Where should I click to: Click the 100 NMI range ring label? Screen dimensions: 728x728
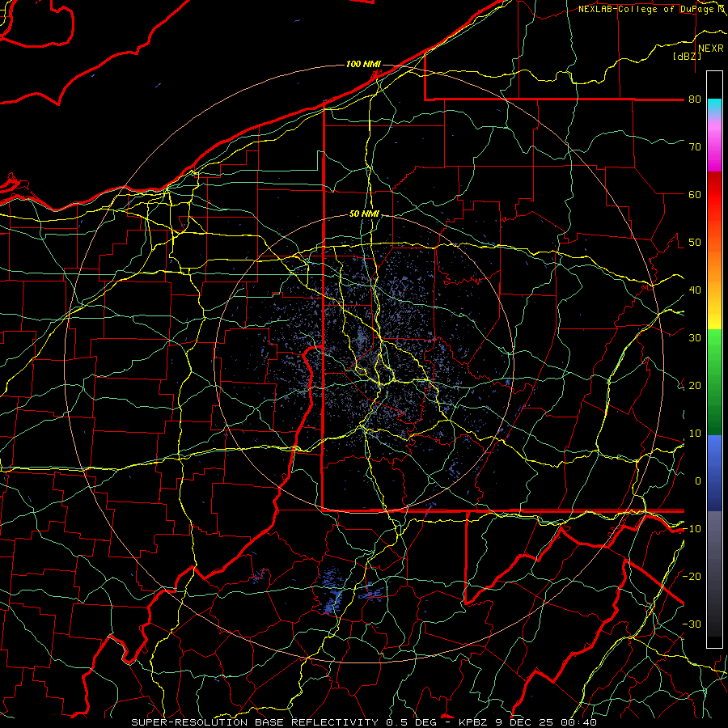[363, 64]
